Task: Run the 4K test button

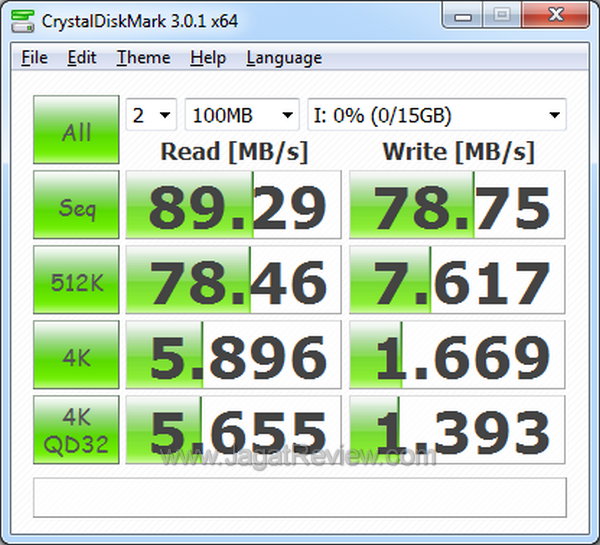Action: point(76,357)
